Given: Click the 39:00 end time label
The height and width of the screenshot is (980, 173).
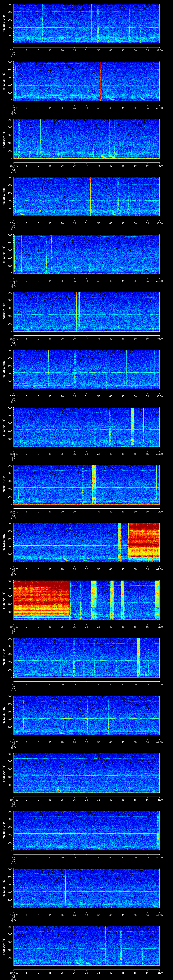Looking at the screenshot, I should click(159, 454).
